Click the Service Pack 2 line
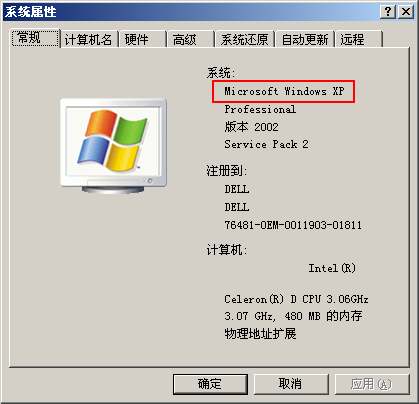This screenshot has width=419, height=404. [x=266, y=144]
